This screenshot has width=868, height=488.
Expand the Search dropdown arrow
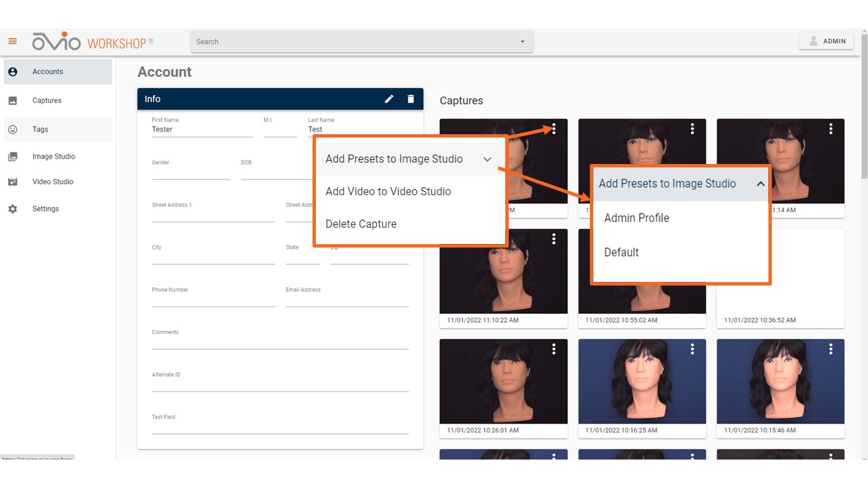(x=522, y=42)
